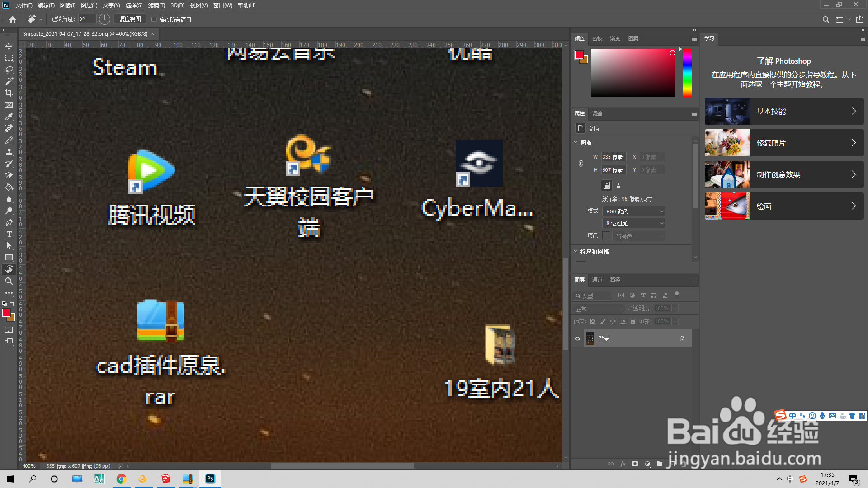Open the layer 类型 filter dropdown
The image size is (868, 488).
click(592, 296)
